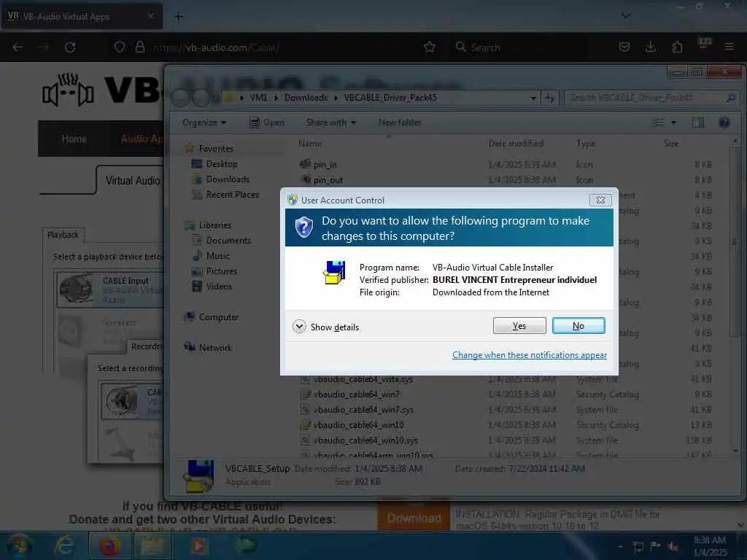Open Internet Explorer from taskbar

pyautogui.click(x=64, y=545)
